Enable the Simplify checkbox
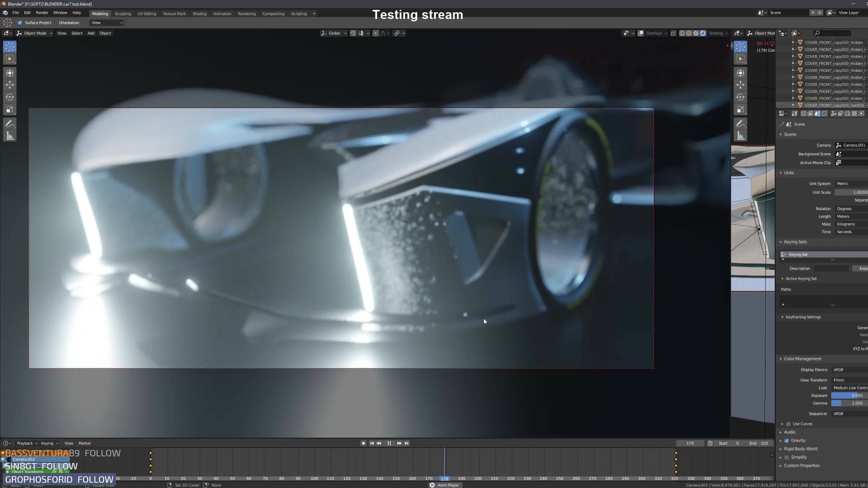 tap(787, 458)
